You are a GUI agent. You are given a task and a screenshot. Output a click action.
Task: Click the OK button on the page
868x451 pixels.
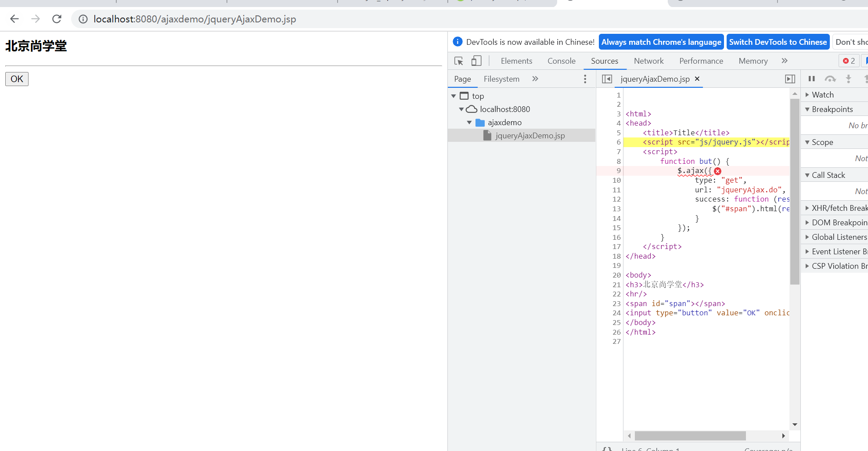tap(17, 79)
